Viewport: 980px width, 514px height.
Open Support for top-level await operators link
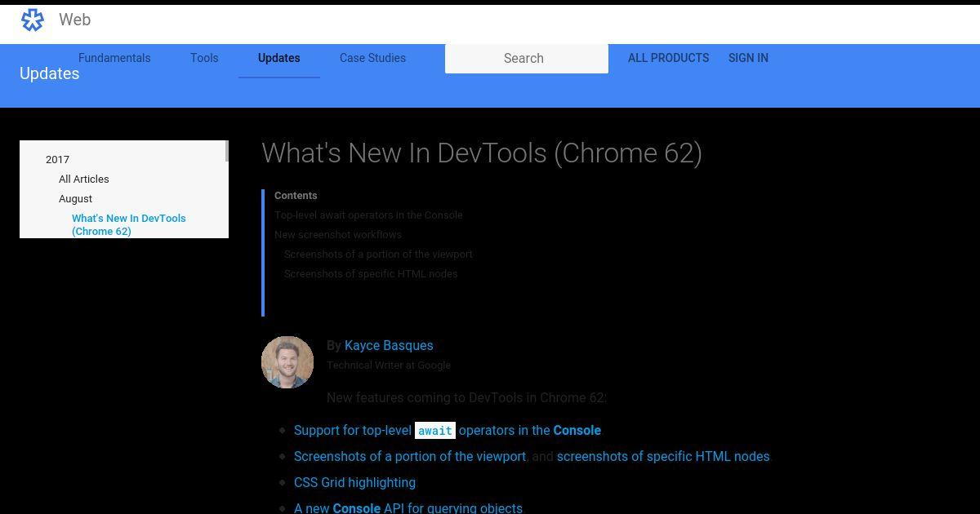[448, 430]
